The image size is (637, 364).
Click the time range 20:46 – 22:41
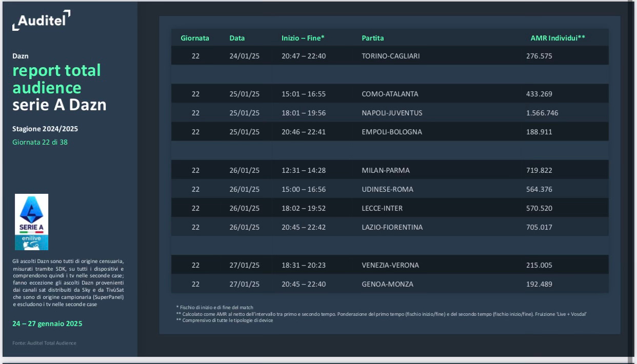[304, 132]
